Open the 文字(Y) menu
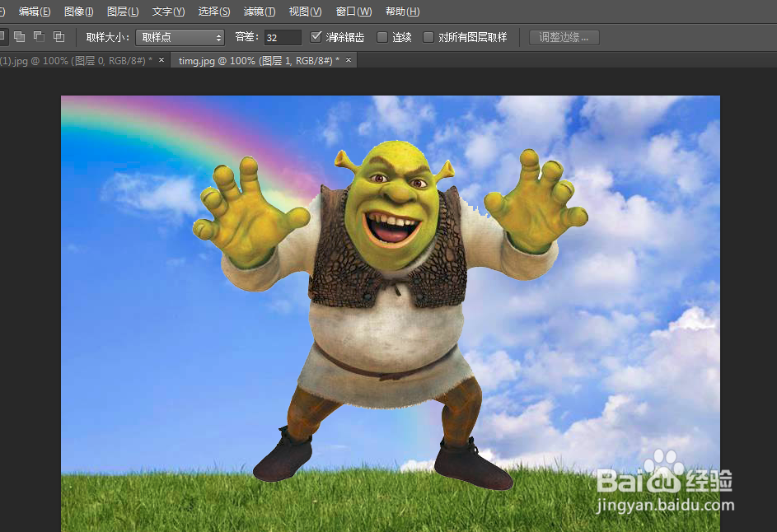777x532 pixels. tap(168, 12)
